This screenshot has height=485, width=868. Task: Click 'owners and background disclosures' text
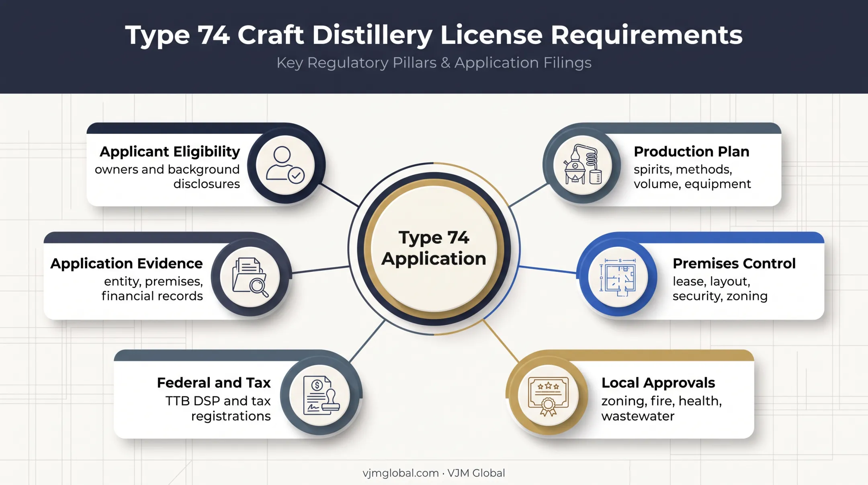(x=167, y=177)
